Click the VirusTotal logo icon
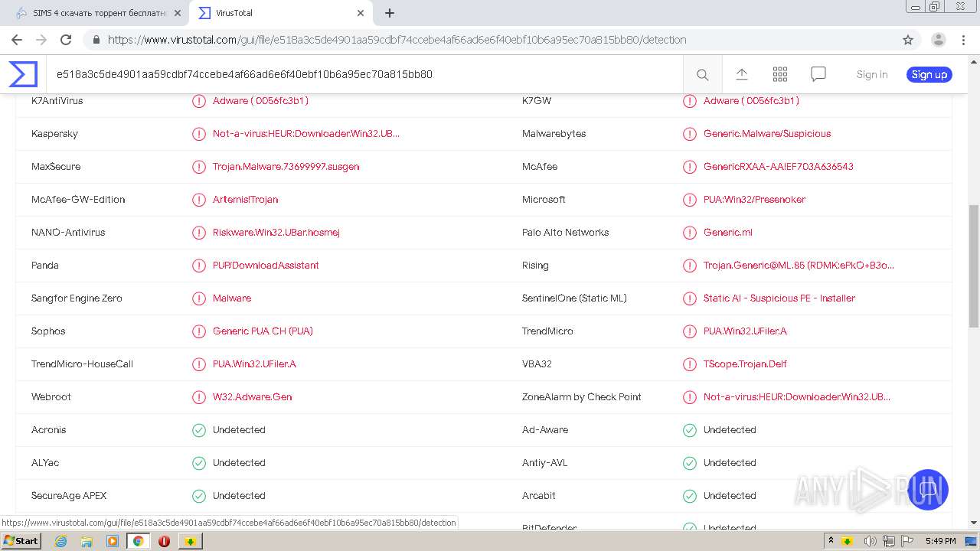 pyautogui.click(x=23, y=74)
